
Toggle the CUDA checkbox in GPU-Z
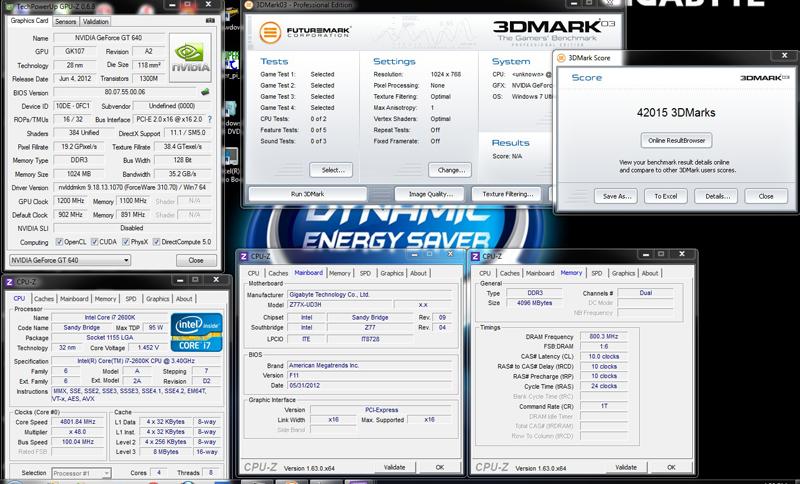click(94, 242)
